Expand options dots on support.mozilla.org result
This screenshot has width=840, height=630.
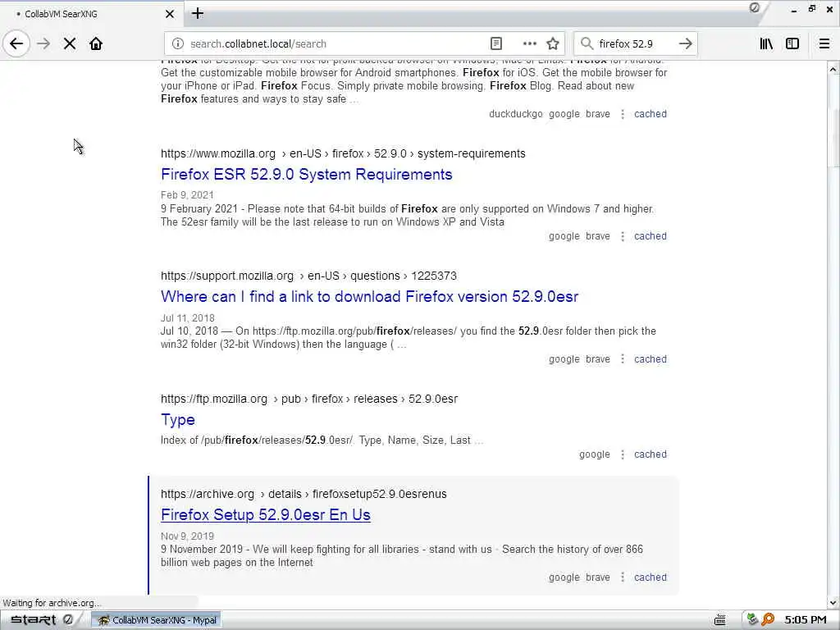[623, 359]
